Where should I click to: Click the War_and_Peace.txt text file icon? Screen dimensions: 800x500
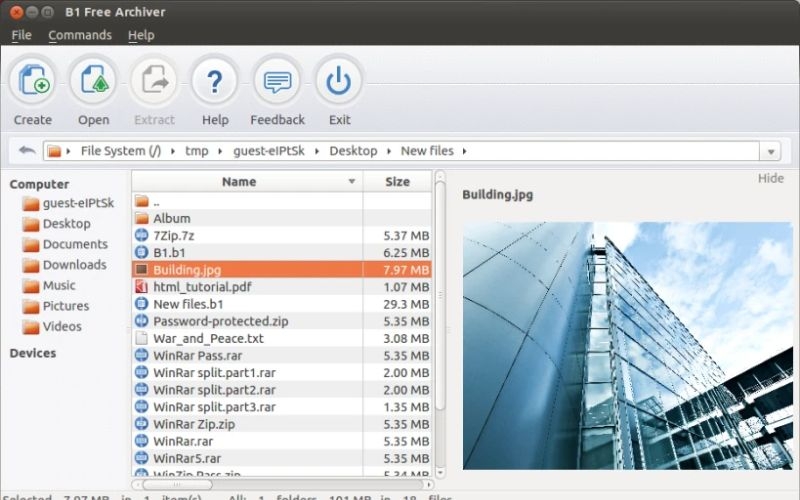point(142,338)
